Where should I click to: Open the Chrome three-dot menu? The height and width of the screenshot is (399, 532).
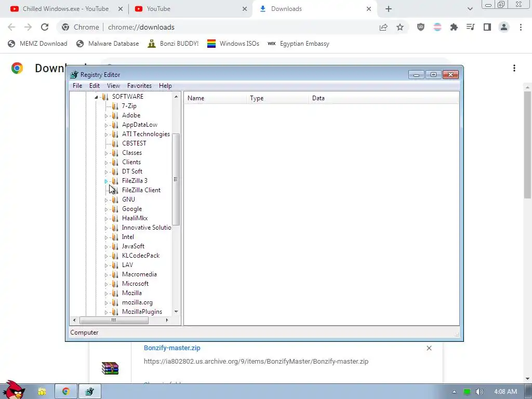[x=521, y=27]
